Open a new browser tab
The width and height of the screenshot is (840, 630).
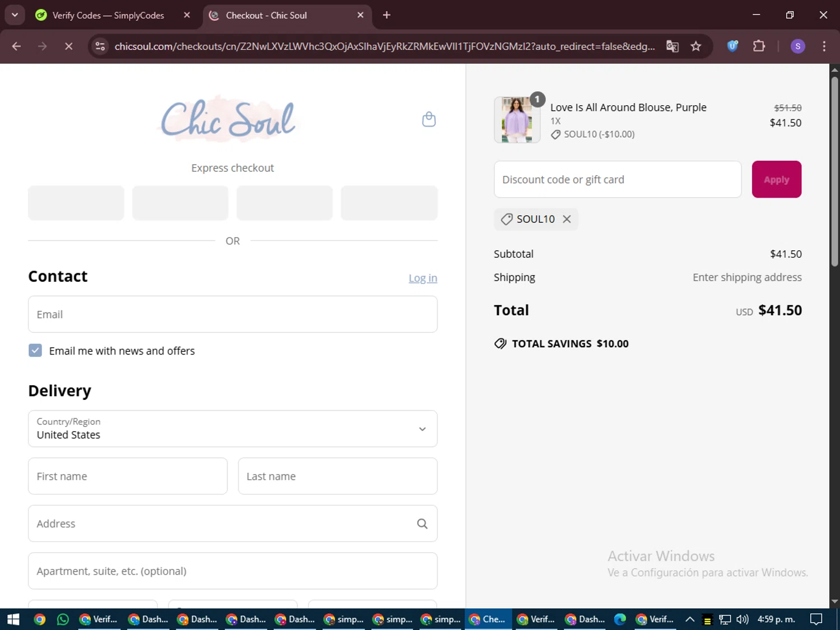pos(386,15)
